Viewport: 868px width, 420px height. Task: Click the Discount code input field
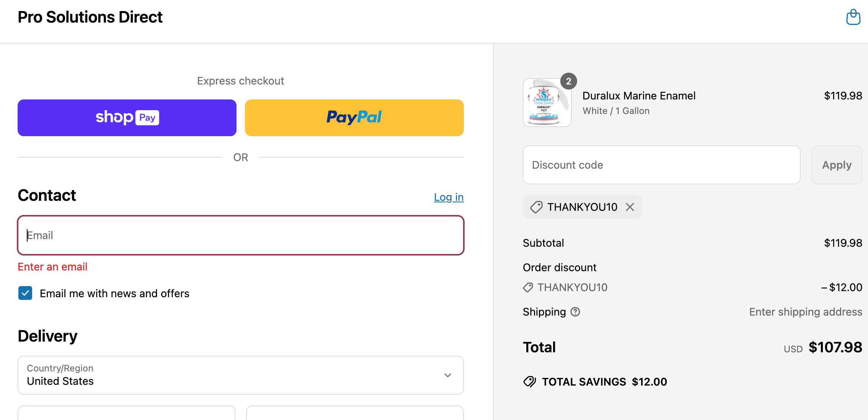click(x=661, y=165)
